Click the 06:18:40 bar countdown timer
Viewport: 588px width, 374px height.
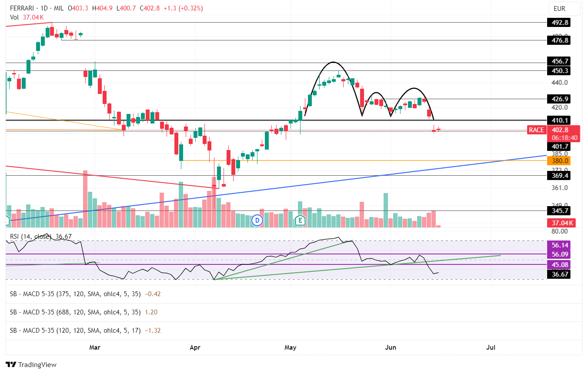[564, 137]
